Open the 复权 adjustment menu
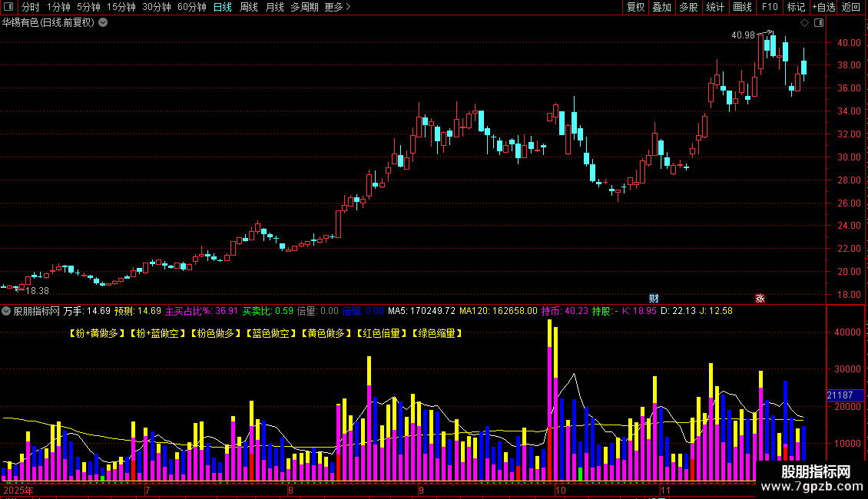The height and width of the screenshot is (499, 868). [635, 7]
